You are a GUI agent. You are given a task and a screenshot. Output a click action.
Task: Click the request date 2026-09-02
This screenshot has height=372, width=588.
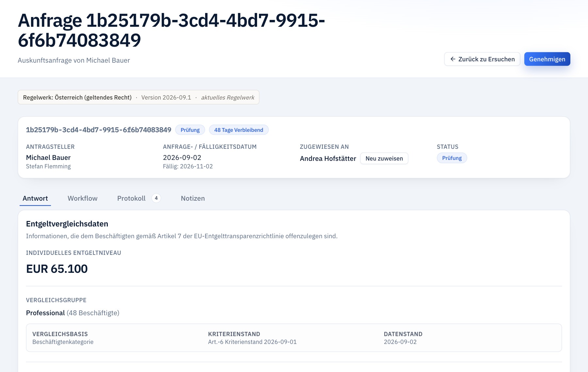click(x=182, y=158)
